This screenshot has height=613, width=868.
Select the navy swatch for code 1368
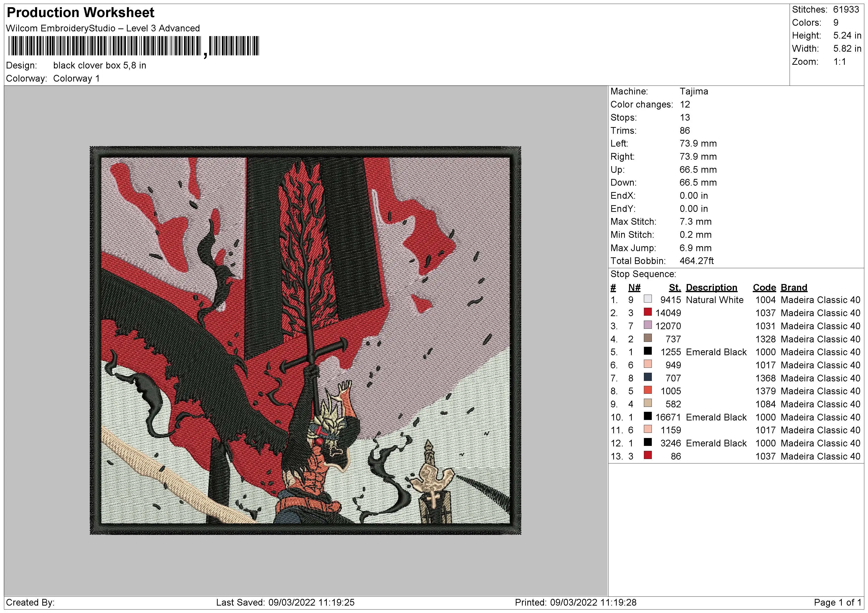(648, 377)
